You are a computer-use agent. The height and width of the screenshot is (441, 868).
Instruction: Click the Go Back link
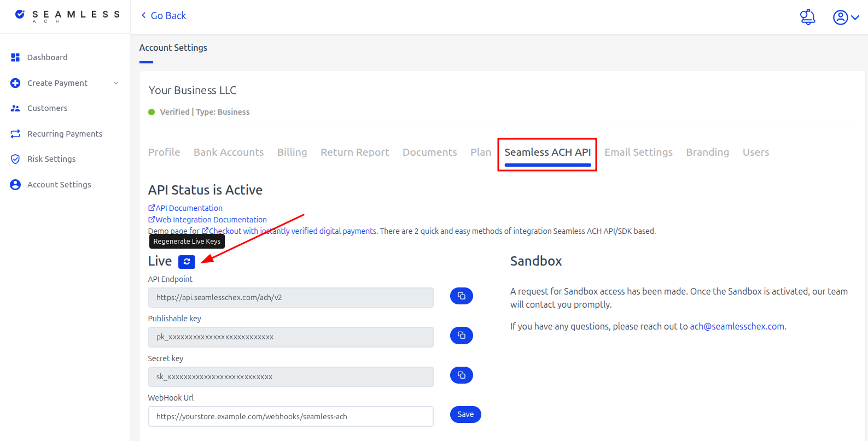point(164,16)
